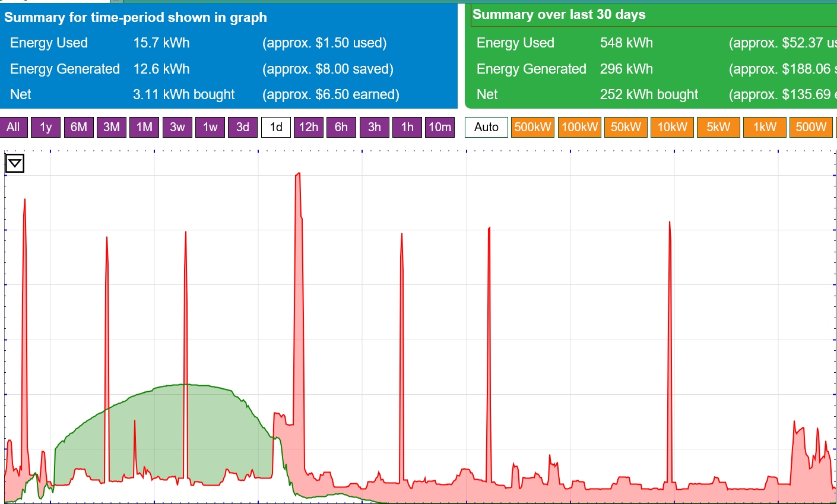The image size is (837, 504).
Task: Switch to the 1w view
Action: 210,127
